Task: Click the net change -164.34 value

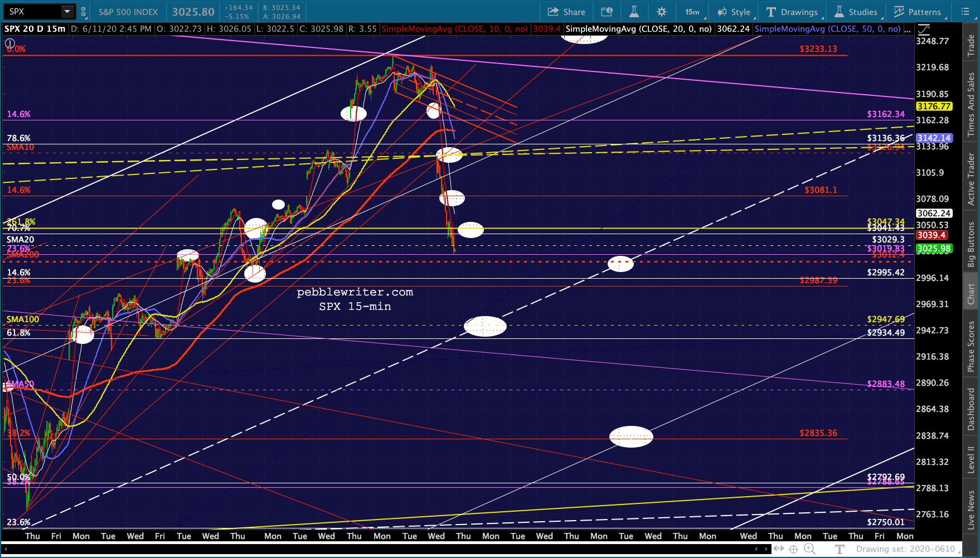Action: (x=238, y=8)
